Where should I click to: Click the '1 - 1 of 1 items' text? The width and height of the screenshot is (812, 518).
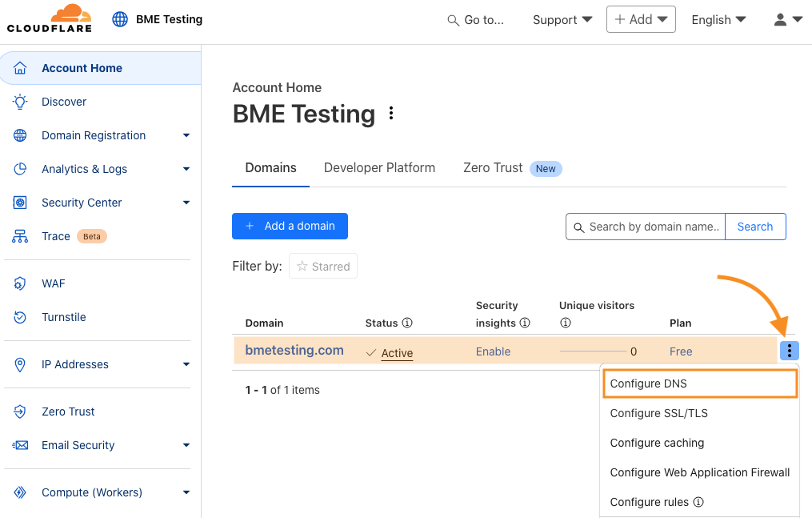[282, 390]
